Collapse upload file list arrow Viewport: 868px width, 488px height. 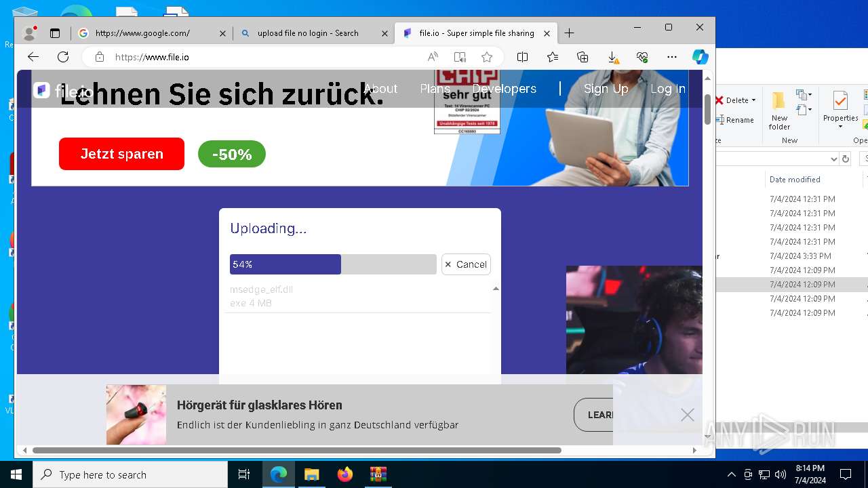click(496, 289)
